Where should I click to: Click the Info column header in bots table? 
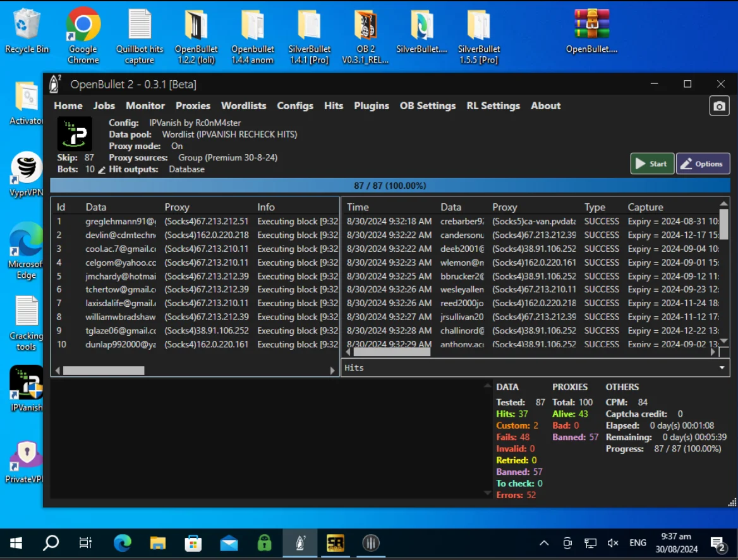tap(266, 207)
